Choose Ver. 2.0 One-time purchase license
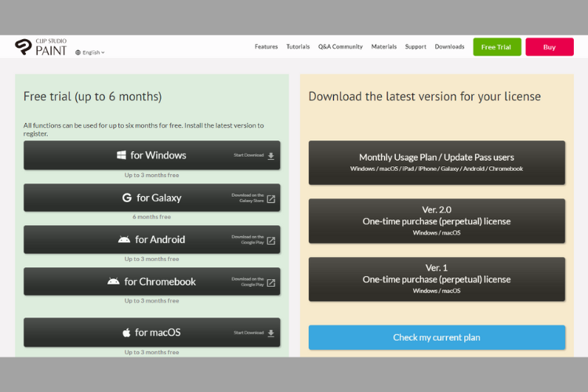The image size is (588, 392). tap(437, 221)
